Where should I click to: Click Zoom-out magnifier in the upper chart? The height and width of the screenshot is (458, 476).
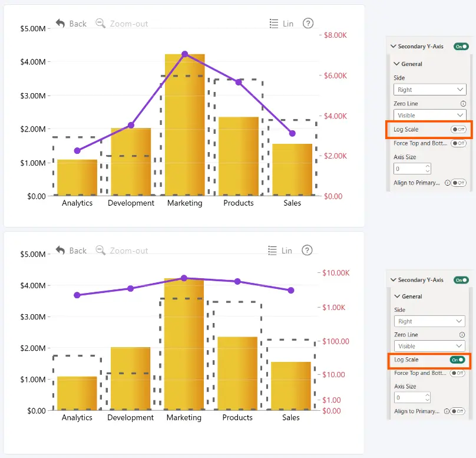(101, 24)
